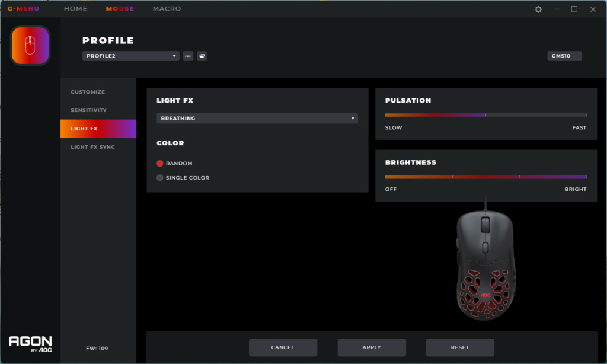This screenshot has height=364, width=607.
Task: Select the Single Color radio button
Action: pyautogui.click(x=160, y=178)
